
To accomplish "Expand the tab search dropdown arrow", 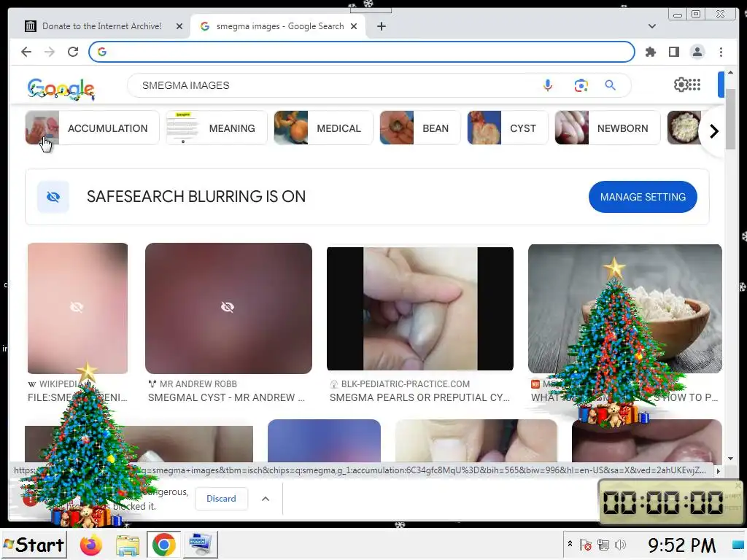I will [x=651, y=26].
